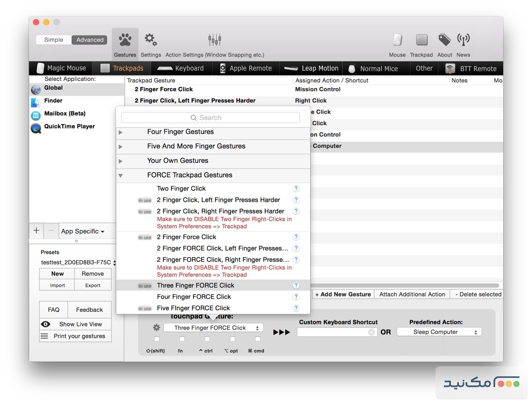Open the Feedback form
Screen dimensions: 532x403
pos(89,310)
